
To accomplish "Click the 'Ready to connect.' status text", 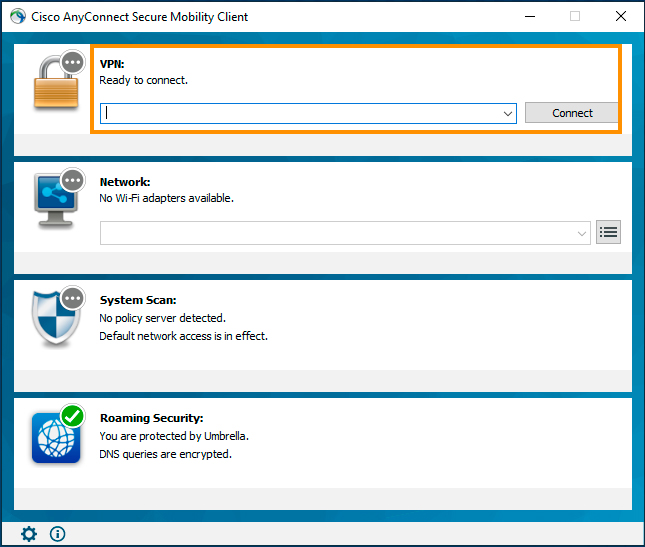I will [144, 80].
